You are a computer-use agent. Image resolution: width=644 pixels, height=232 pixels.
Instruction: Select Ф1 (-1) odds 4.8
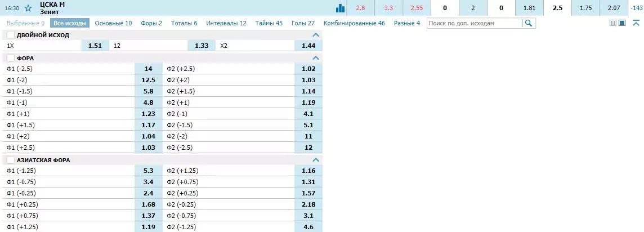tap(149, 102)
